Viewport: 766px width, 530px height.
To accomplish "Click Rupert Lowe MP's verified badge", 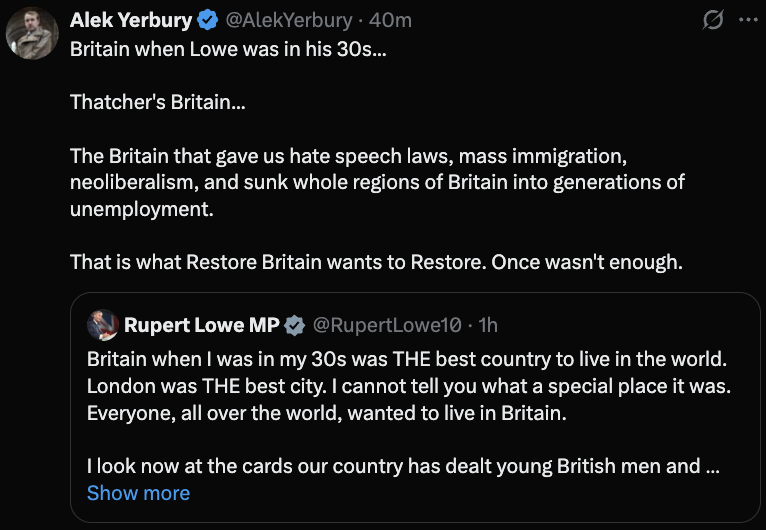I will tap(295, 324).
